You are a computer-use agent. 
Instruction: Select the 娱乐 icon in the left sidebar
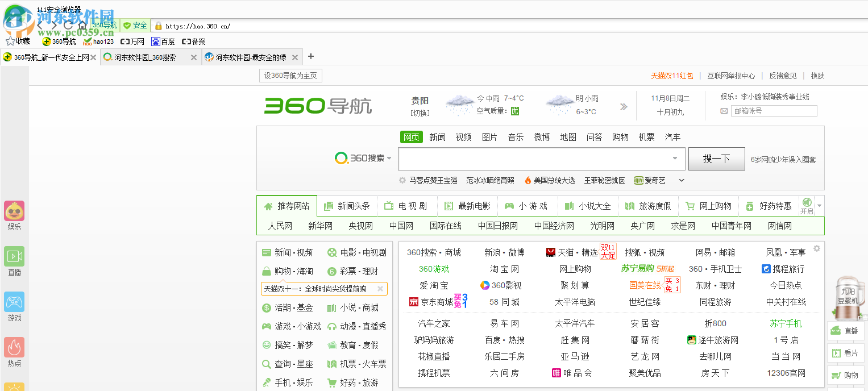pyautogui.click(x=14, y=211)
